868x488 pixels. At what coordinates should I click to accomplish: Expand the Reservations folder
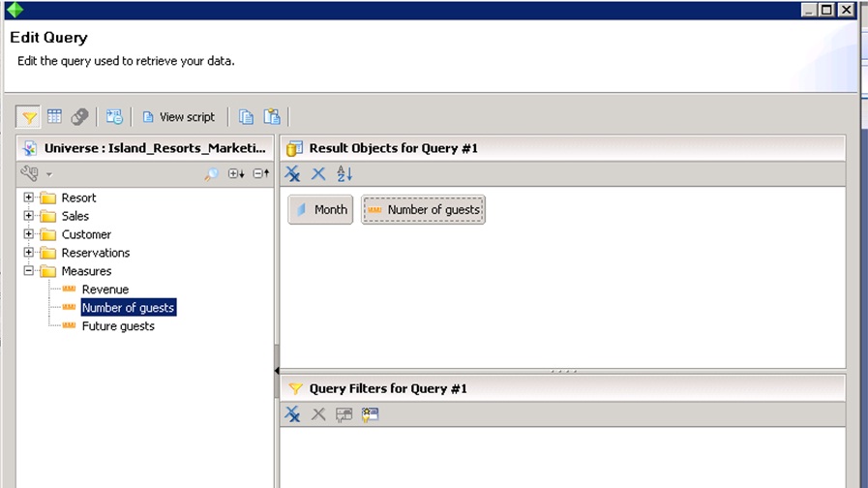(x=28, y=252)
